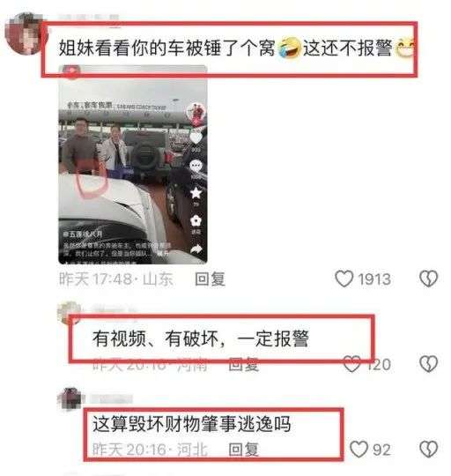Dislike the top comment from 山东
Viewport: 451px width, 476px height.
pyautogui.click(x=428, y=279)
